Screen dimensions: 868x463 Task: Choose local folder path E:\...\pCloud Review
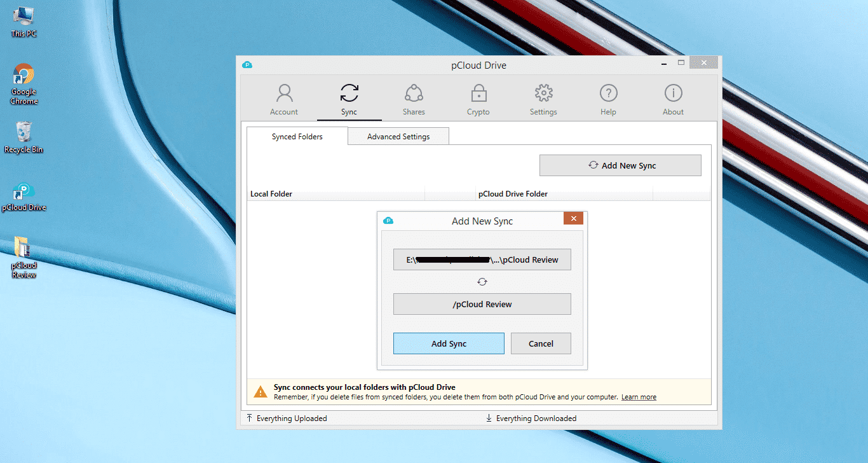point(482,259)
